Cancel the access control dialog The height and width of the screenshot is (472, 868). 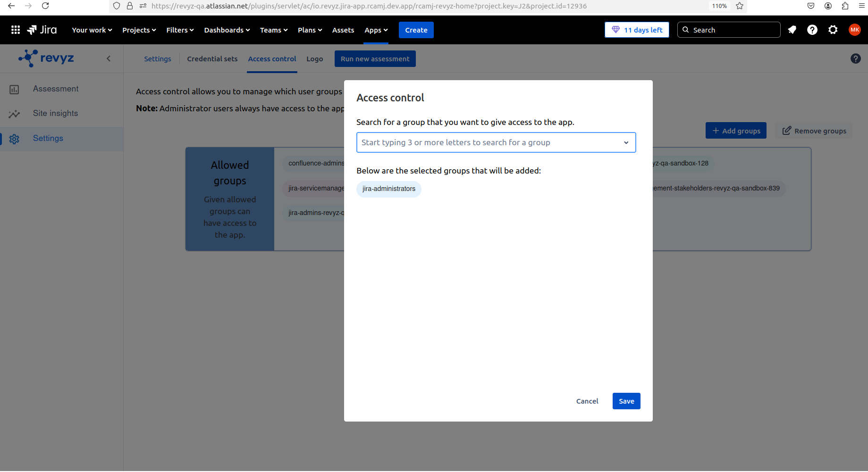(x=587, y=401)
